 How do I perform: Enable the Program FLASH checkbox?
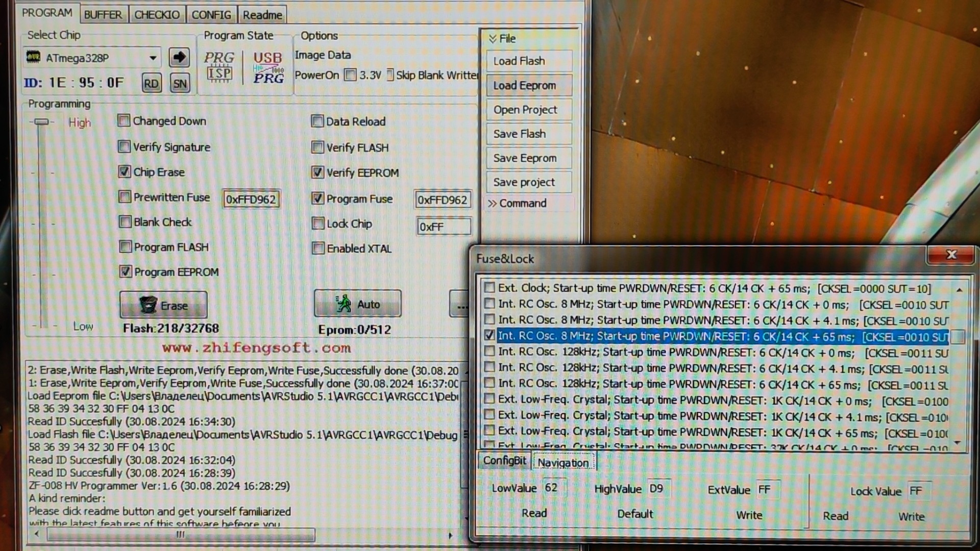coord(125,246)
